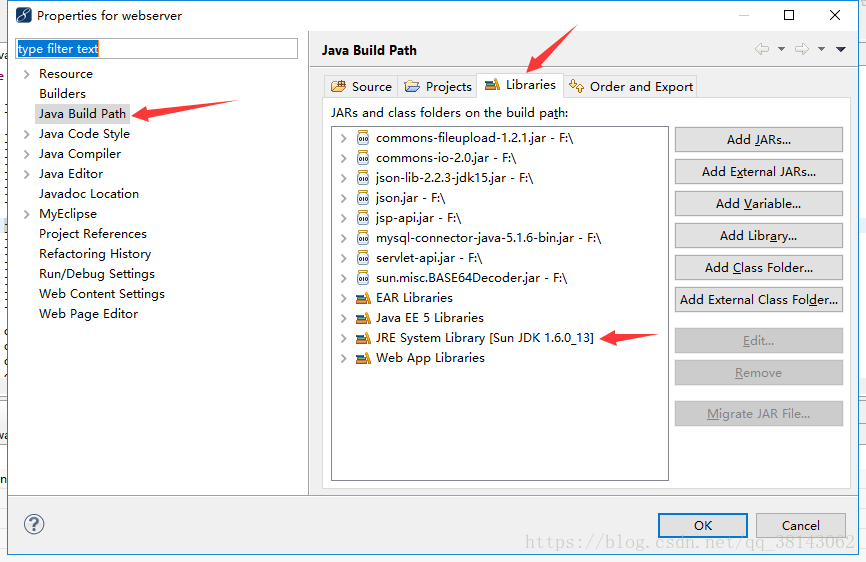Viewport: 866px width, 562px height.
Task: Open the view menu dropdown triangle
Action: pos(841,49)
